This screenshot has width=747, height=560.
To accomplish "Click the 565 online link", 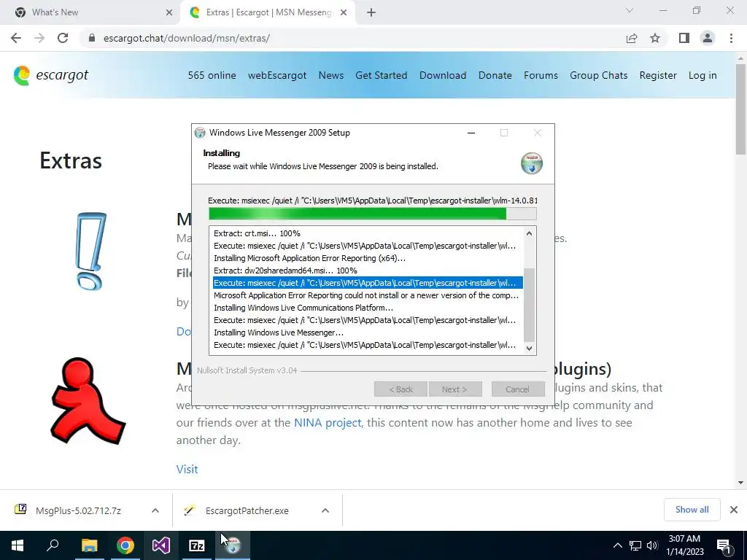I will click(x=212, y=75).
